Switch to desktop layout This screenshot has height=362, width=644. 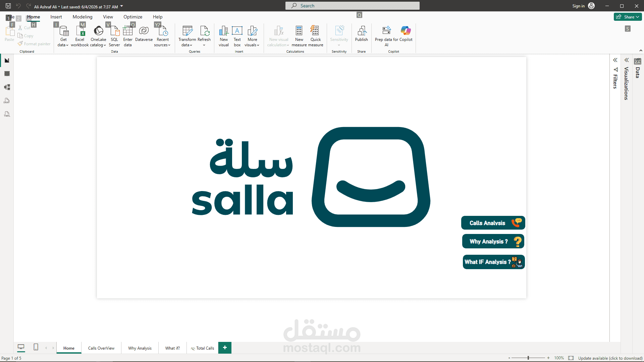click(x=21, y=347)
